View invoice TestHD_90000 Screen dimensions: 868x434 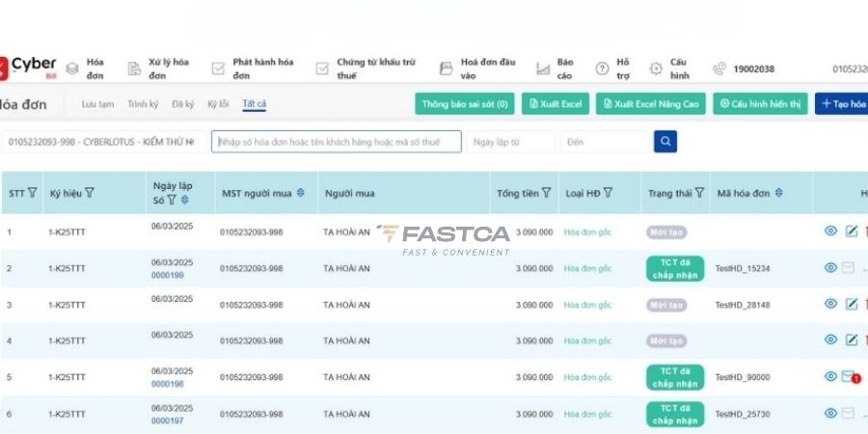[x=831, y=376]
